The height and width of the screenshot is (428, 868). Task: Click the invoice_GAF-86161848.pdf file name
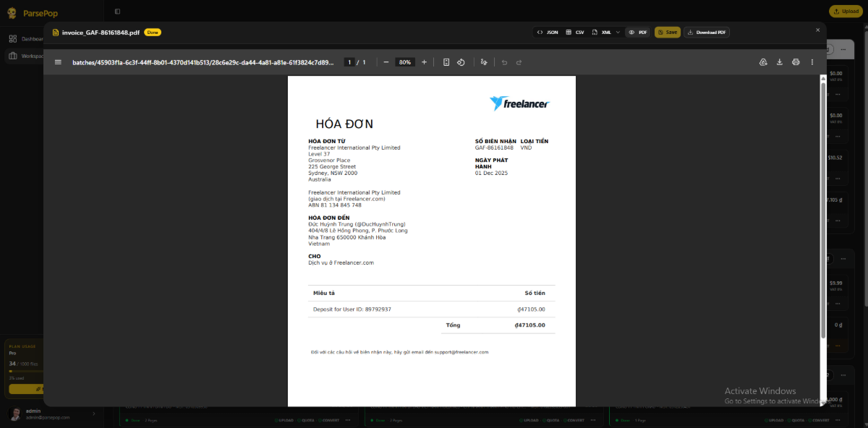[x=101, y=33]
